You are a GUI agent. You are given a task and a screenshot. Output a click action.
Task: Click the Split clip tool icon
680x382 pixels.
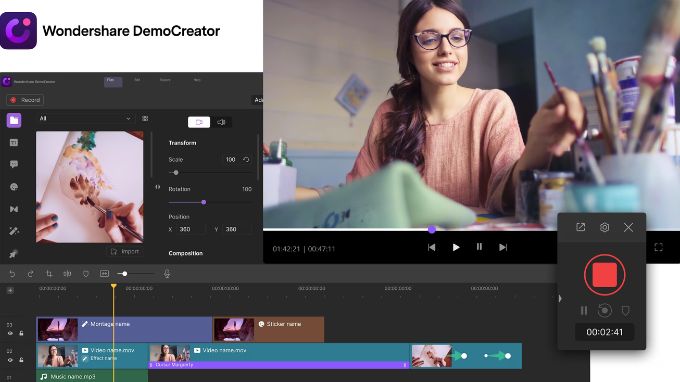(x=67, y=274)
